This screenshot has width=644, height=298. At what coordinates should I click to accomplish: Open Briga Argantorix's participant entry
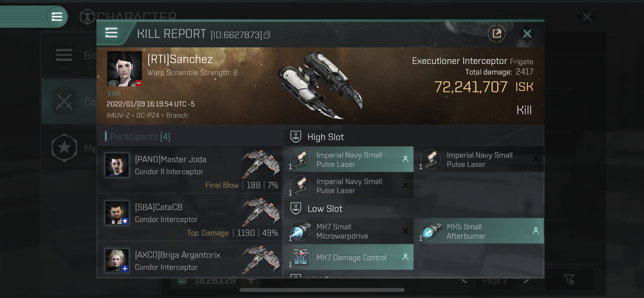pyautogui.click(x=190, y=260)
